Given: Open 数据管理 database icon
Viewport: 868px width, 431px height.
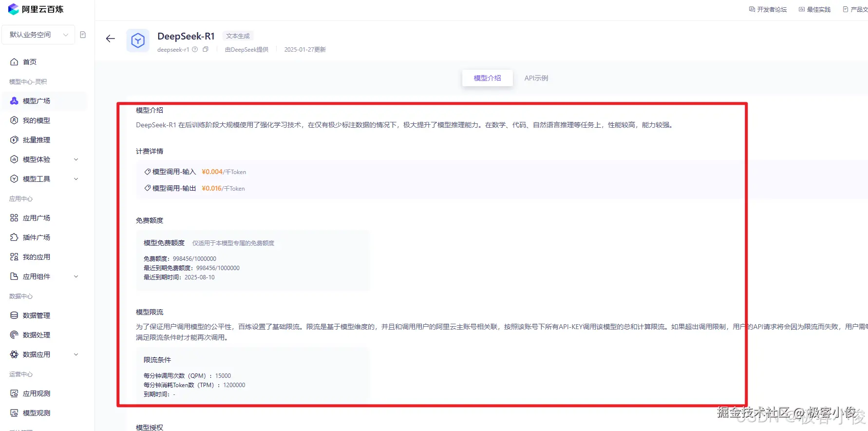Looking at the screenshot, I should tap(14, 315).
